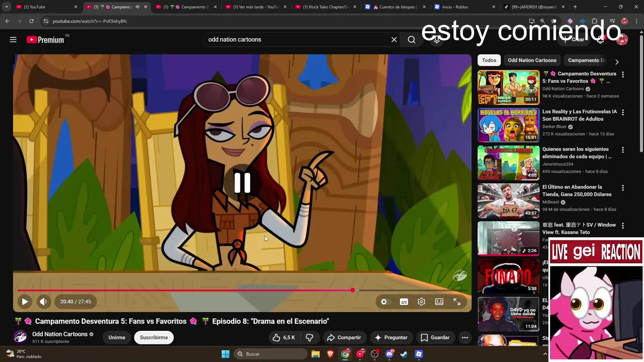Toggle subtitles captions button
Screen dimensions: 644x362
404,302
